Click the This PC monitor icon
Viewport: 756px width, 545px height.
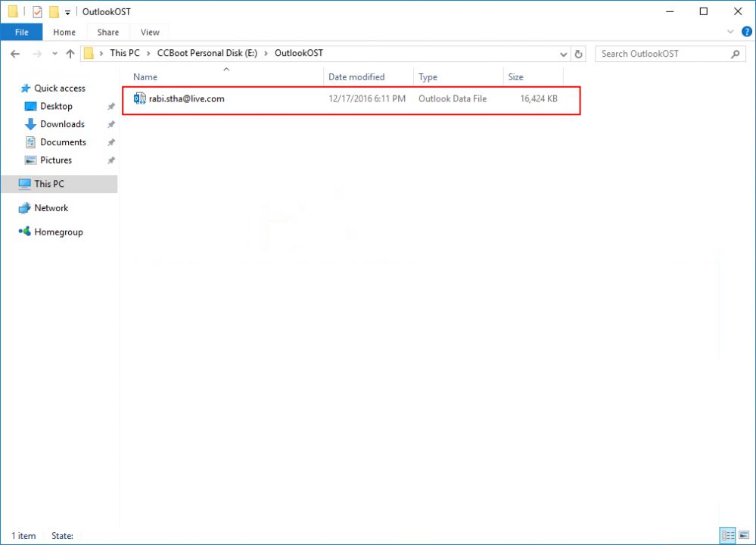pyautogui.click(x=24, y=184)
